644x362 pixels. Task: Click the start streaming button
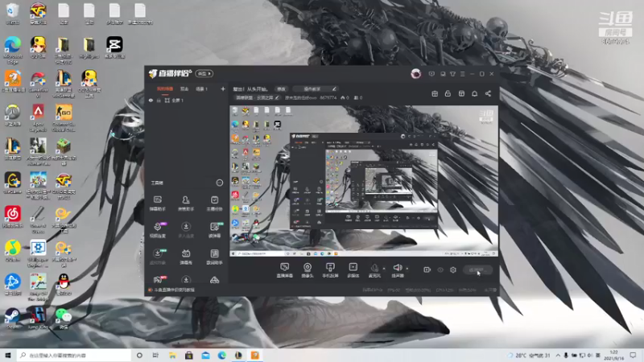[477, 270]
